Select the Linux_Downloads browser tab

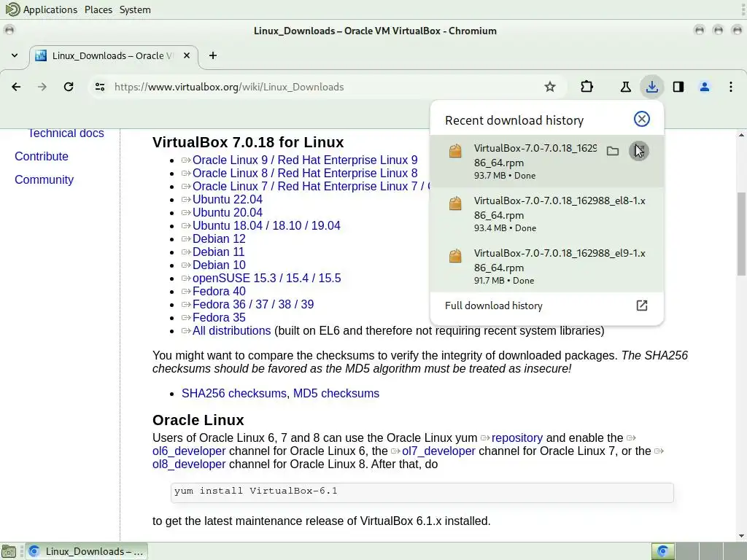tap(113, 55)
